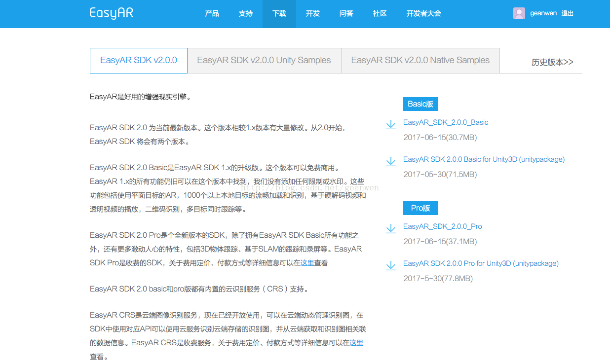The width and height of the screenshot is (610, 364).
Task: Download EasyAR SDK 2.0.0 Pro for Unity3D link
Action: (x=481, y=263)
